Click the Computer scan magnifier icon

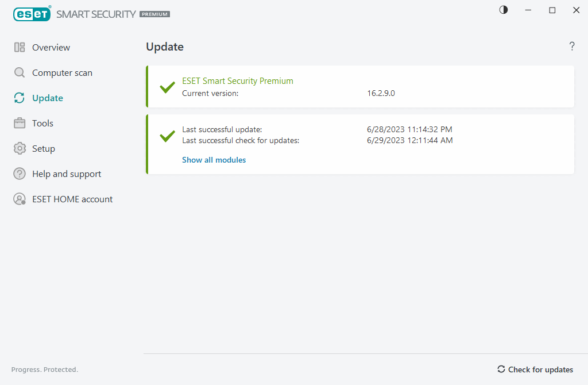click(x=20, y=73)
